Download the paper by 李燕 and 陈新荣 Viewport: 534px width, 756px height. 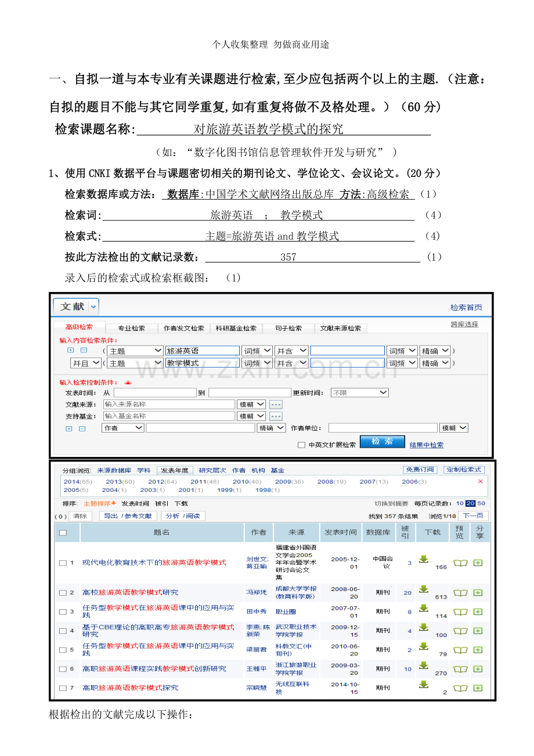[424, 627]
